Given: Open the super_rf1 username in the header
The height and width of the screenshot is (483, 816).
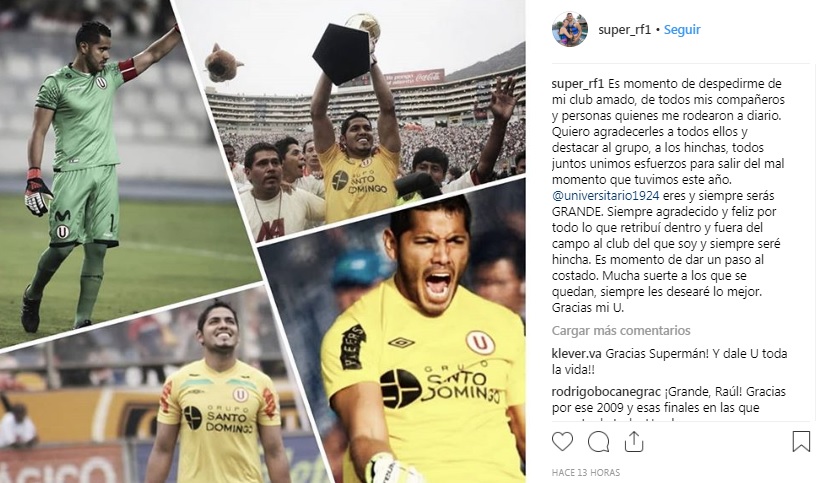Looking at the screenshot, I should click(x=624, y=30).
